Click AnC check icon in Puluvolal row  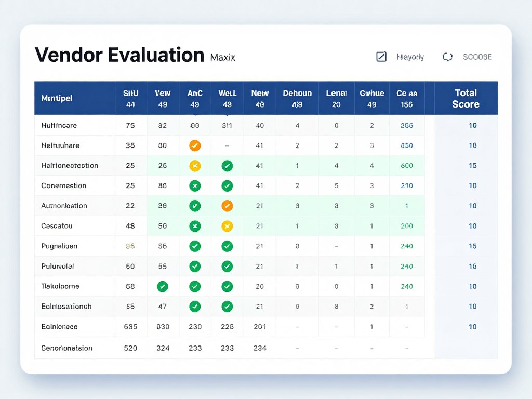coord(195,267)
